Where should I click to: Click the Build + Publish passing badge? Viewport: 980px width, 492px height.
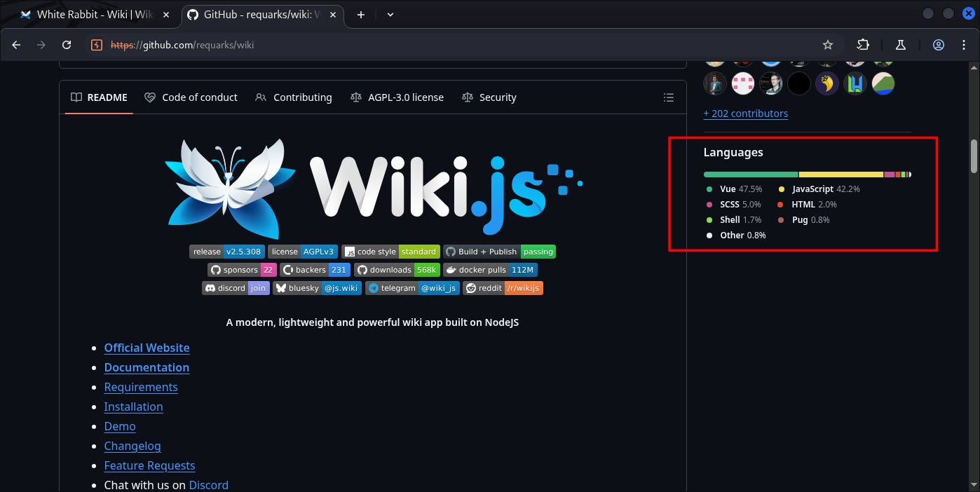[500, 252]
